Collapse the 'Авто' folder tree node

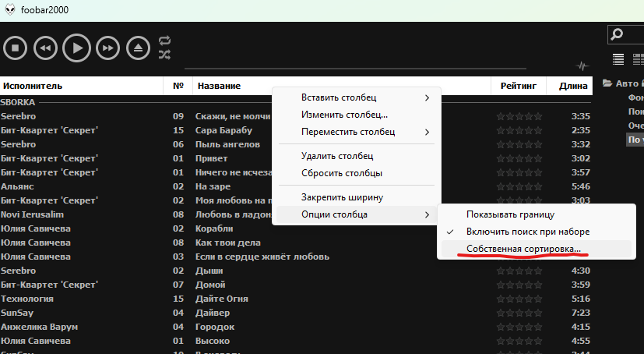point(607,84)
